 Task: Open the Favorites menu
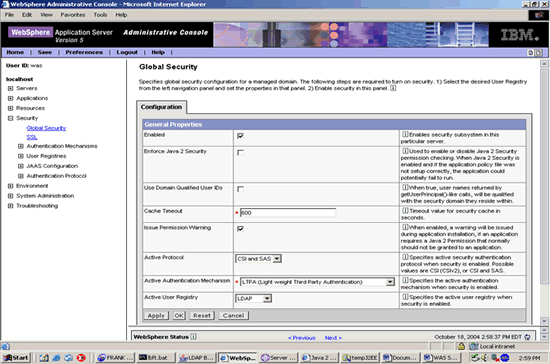pyautogui.click(x=73, y=15)
